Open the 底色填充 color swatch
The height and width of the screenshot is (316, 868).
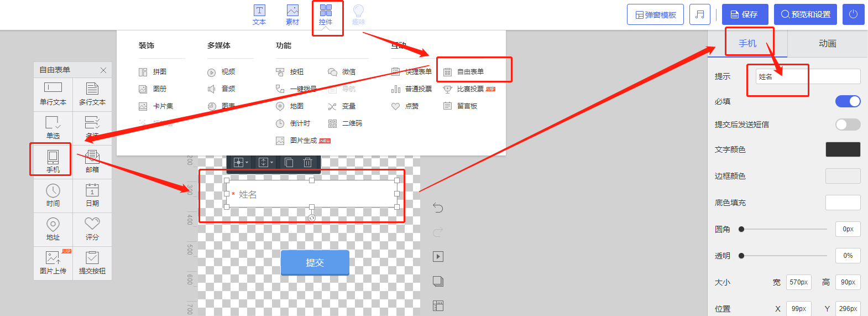tap(843, 203)
